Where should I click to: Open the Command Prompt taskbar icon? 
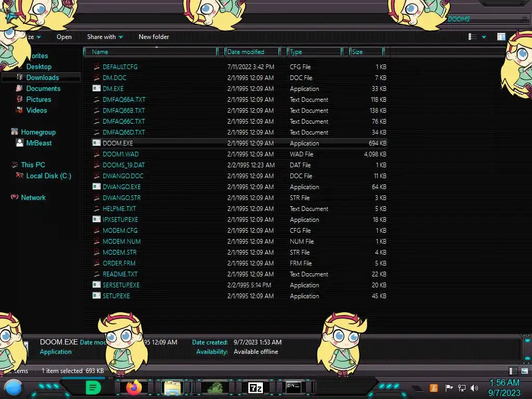coord(294,388)
